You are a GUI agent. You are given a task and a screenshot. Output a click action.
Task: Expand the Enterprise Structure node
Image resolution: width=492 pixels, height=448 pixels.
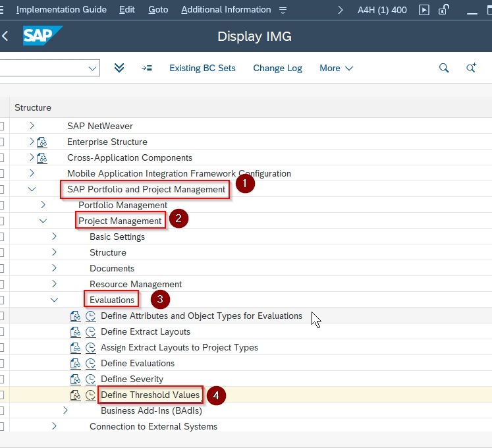[x=32, y=141]
